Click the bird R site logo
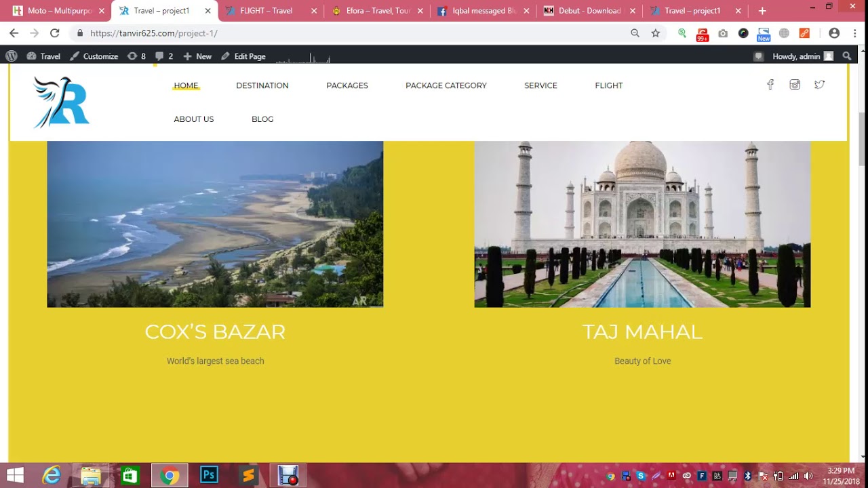868x488 pixels. pos(62,102)
